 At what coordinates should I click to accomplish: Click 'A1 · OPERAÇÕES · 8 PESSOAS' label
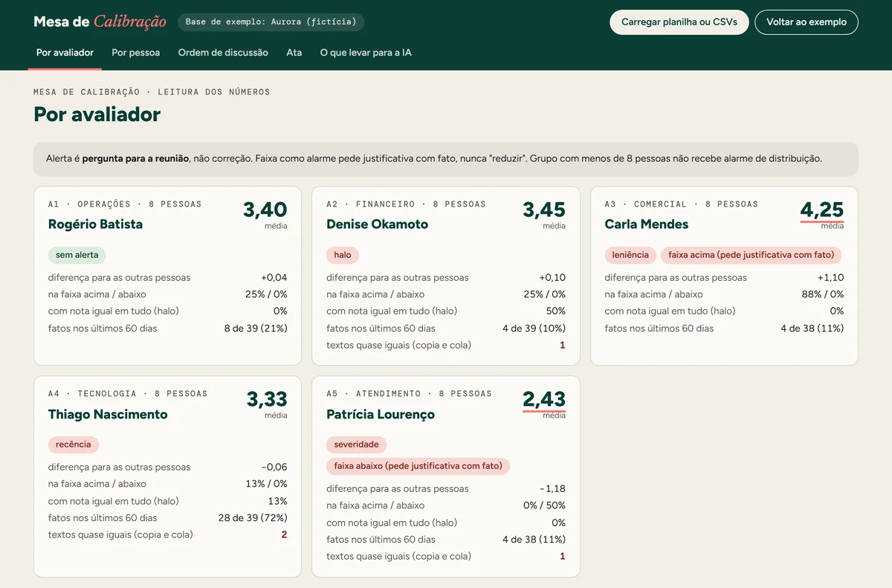click(x=125, y=204)
